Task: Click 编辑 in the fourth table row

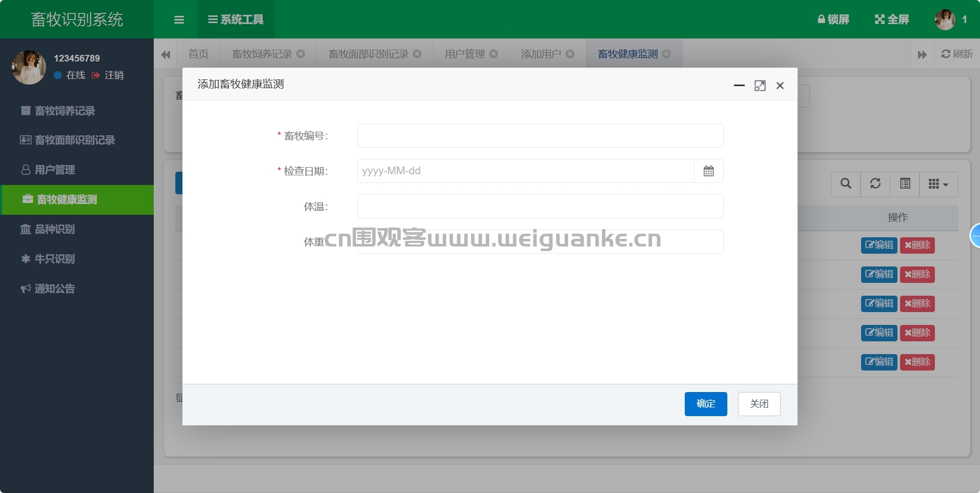Action: [x=879, y=333]
